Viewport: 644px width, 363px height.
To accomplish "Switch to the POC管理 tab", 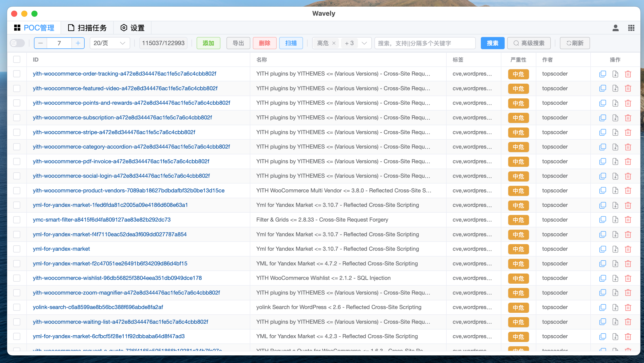I will pos(34,28).
